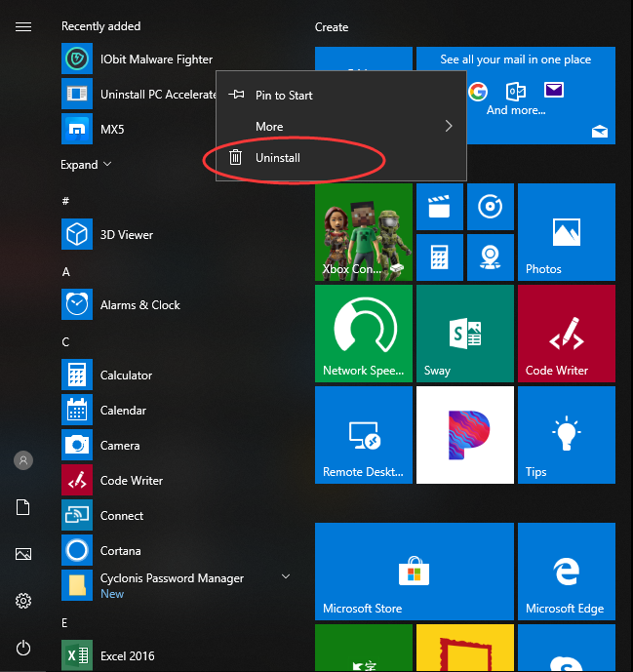Open the Tips tile

pyautogui.click(x=567, y=435)
